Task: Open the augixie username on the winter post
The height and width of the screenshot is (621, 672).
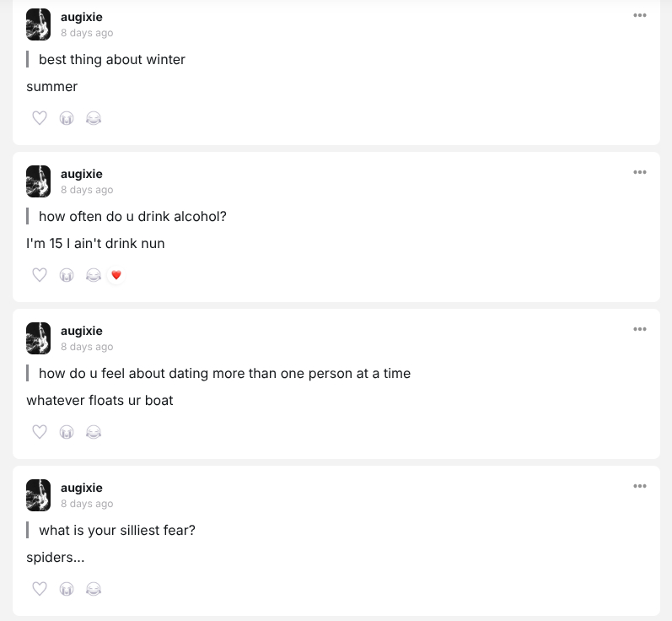Action: point(81,17)
